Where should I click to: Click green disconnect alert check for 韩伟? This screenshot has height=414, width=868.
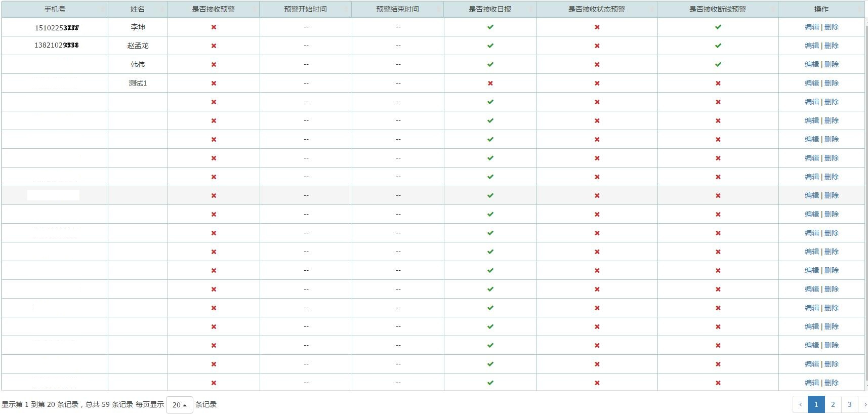coord(718,64)
